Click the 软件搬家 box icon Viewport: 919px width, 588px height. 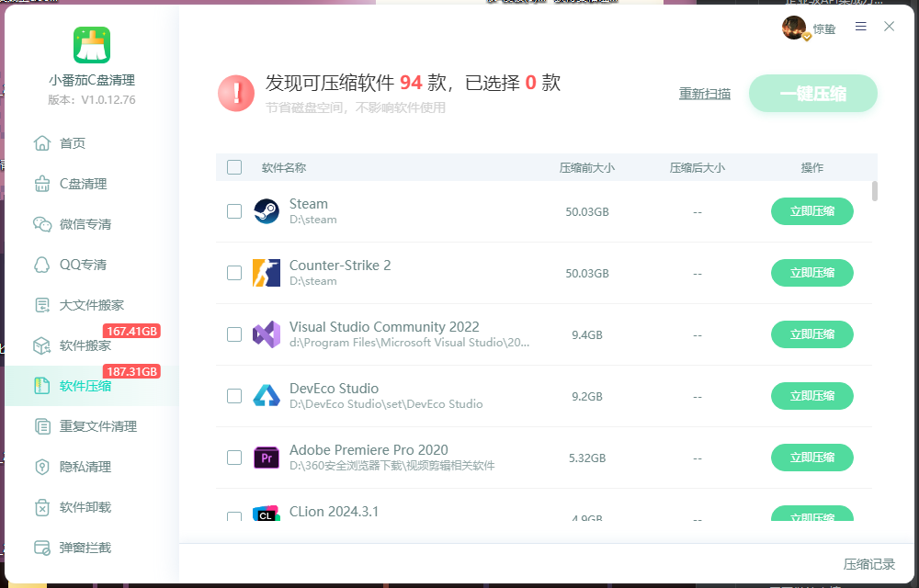42,345
